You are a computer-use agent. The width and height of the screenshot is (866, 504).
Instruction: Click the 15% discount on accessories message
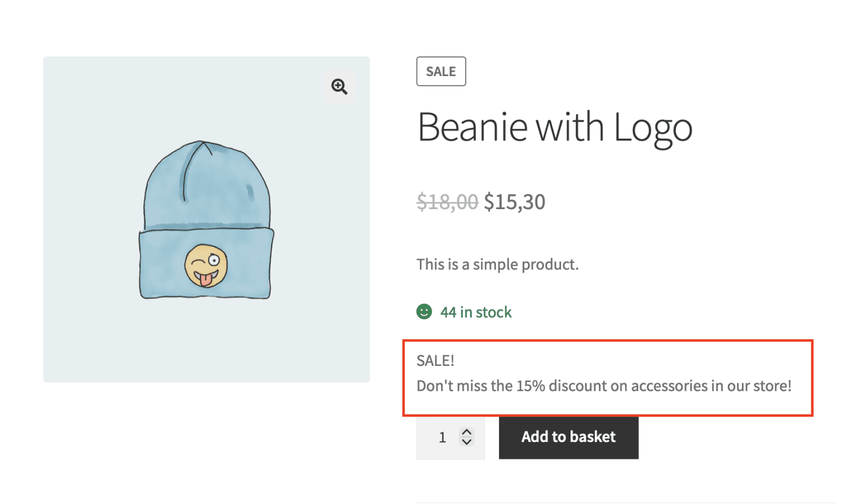(x=604, y=386)
